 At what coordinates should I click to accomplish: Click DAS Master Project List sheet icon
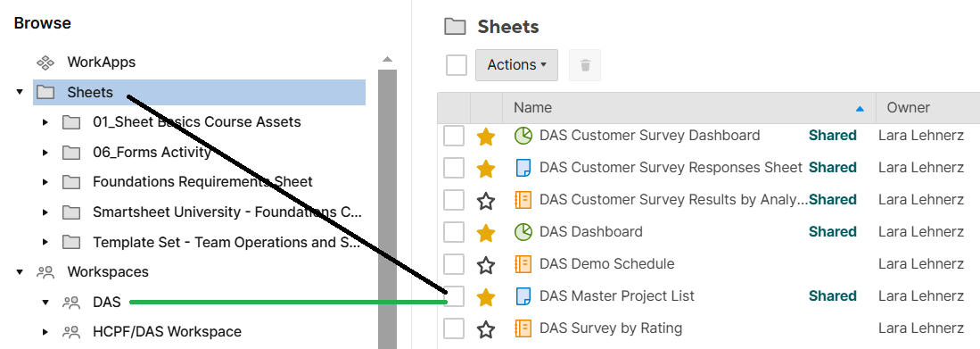point(523,295)
